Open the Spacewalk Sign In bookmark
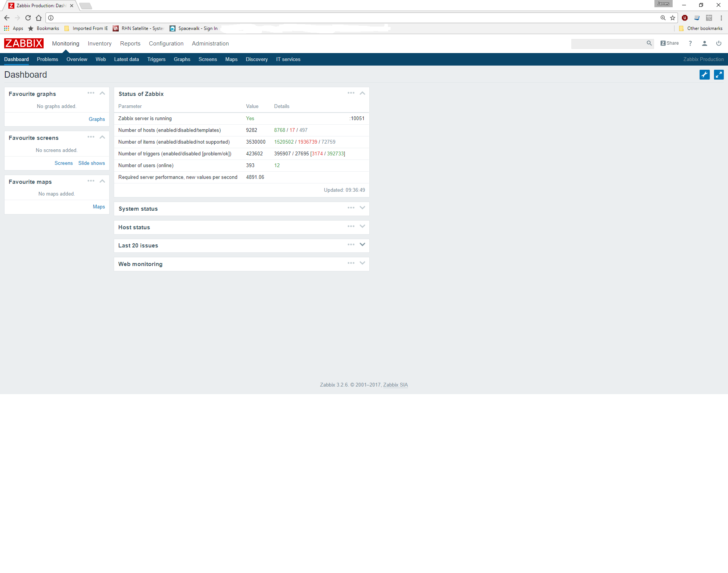728x573 pixels. pyautogui.click(x=194, y=28)
